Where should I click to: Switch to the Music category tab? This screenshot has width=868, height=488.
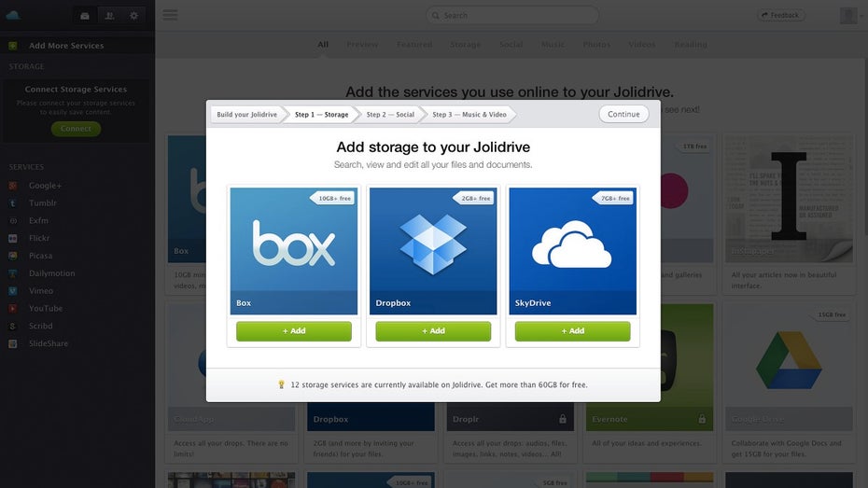tap(553, 44)
